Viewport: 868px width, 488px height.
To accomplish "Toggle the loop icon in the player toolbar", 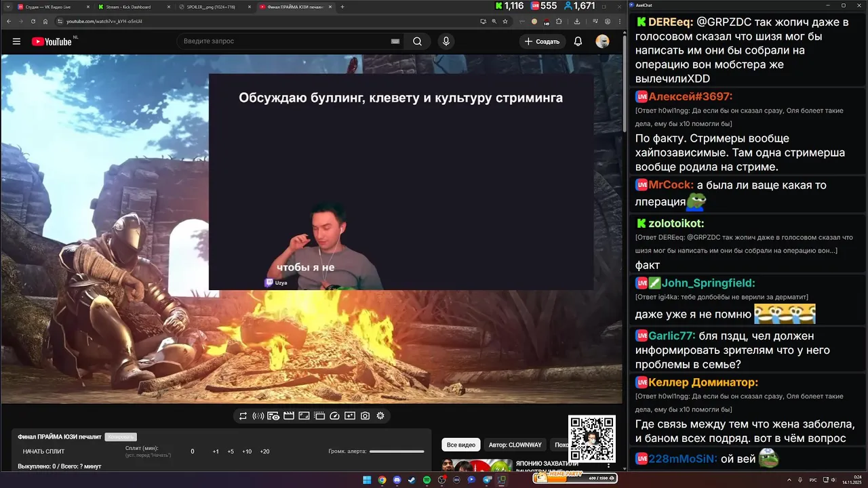I will point(243,416).
